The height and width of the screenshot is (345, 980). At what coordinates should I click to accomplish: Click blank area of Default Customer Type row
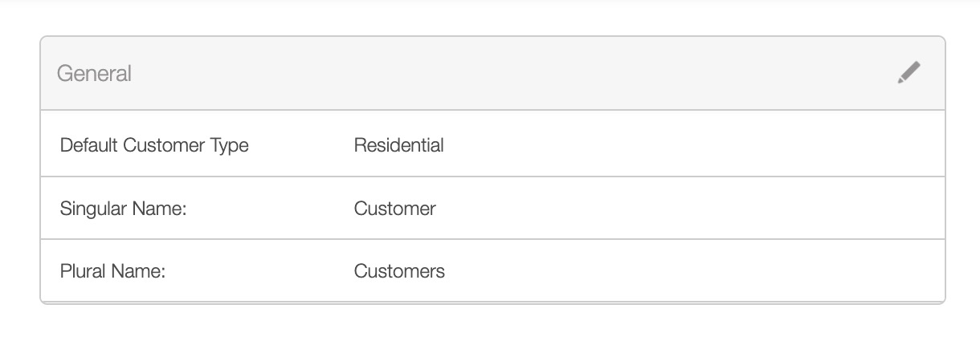point(683,145)
